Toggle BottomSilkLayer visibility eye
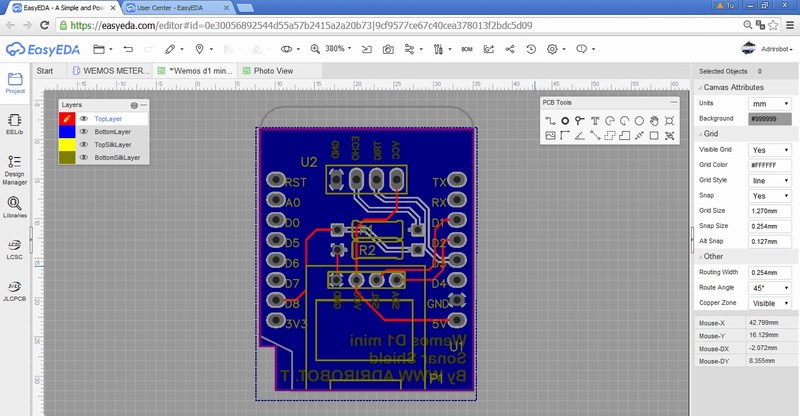This screenshot has height=416, width=800. 84,158
